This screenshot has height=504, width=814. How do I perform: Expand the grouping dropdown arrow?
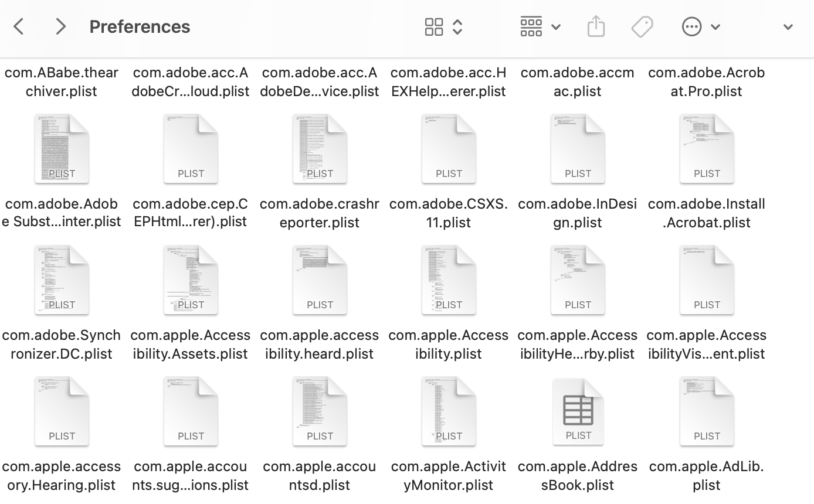(556, 26)
